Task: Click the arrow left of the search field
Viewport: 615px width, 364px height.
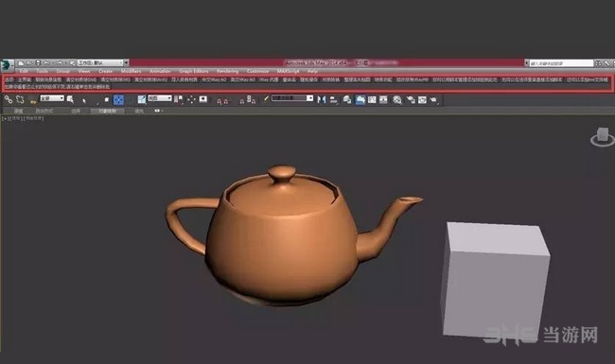Action: coord(526,63)
